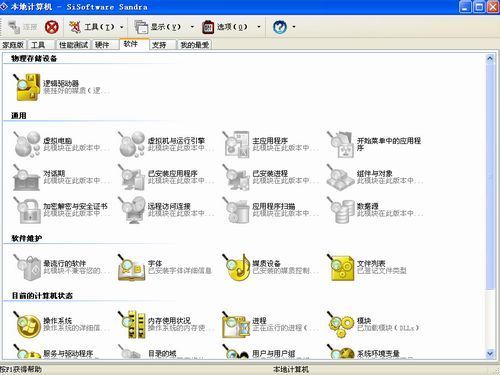
Task: Expand the dropdown arrow next to 显示(V)
Action: 192,27
